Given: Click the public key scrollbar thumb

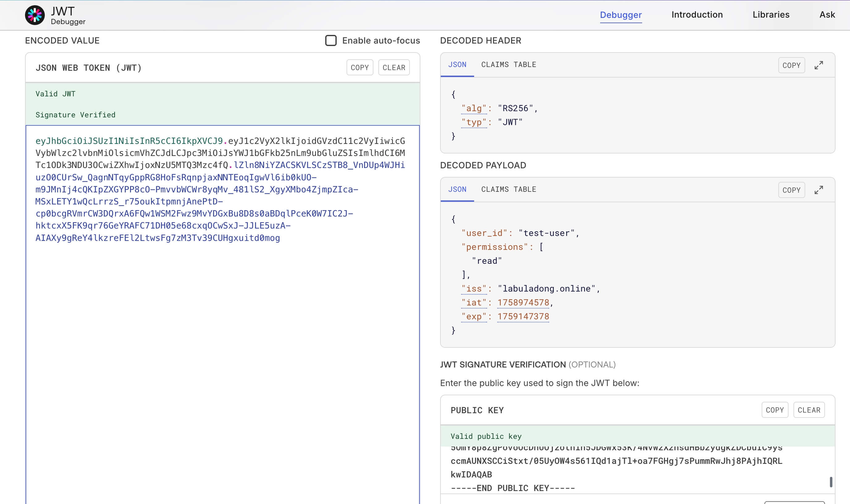Looking at the screenshot, I should click(831, 481).
